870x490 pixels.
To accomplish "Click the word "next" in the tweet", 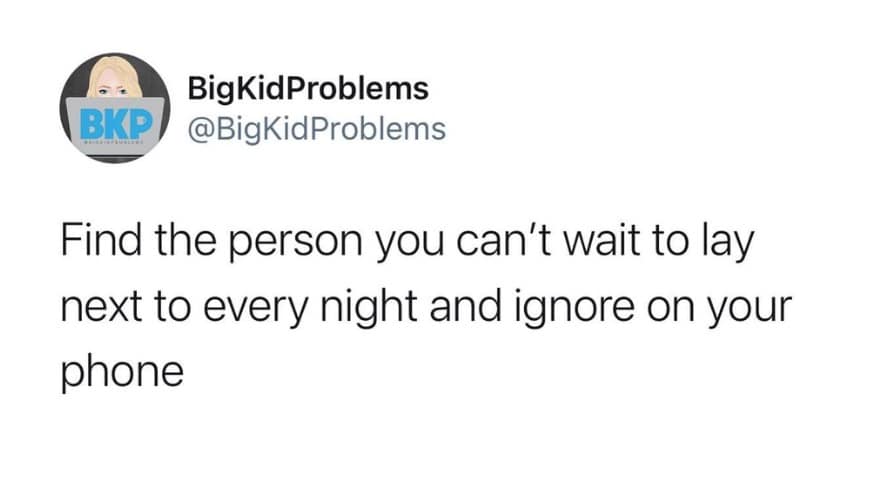I will click(x=102, y=307).
